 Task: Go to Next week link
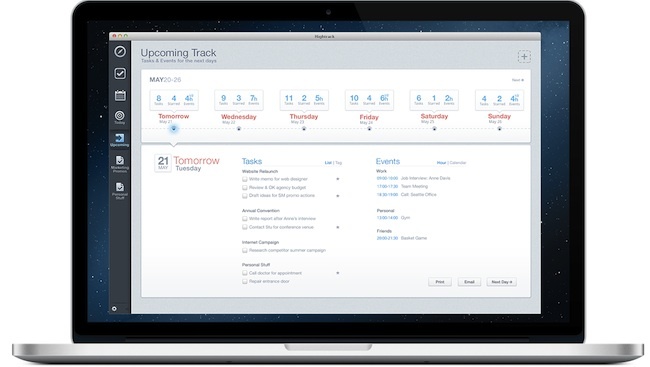(518, 80)
